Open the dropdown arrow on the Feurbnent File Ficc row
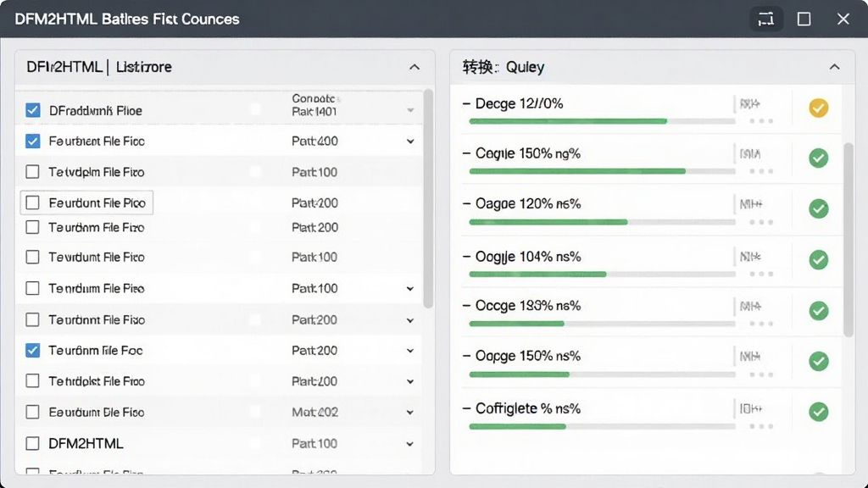 coord(410,141)
